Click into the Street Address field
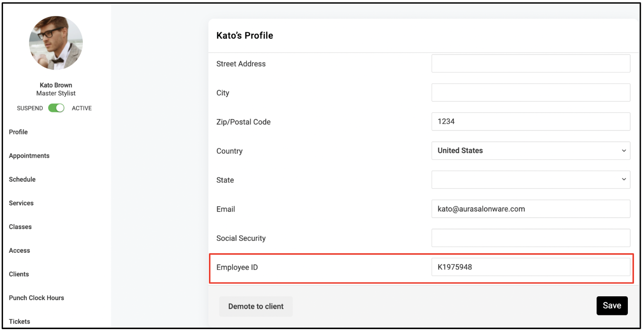Image resolution: width=644 pixels, height=332 pixels. (531, 63)
